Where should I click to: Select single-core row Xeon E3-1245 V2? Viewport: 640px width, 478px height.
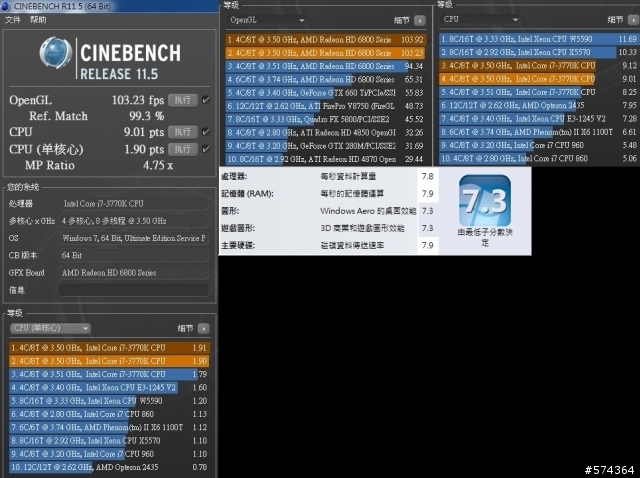click(109, 387)
